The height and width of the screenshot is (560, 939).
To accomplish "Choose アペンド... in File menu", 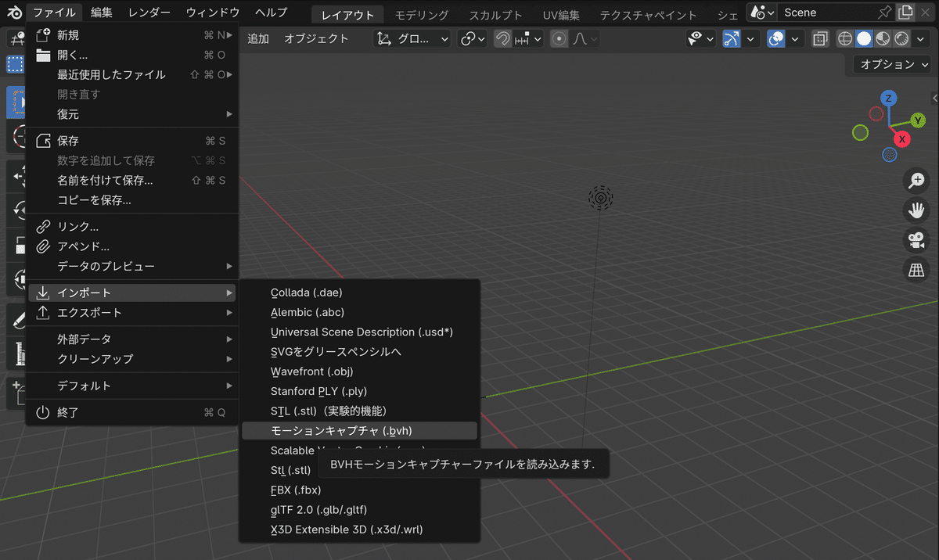I will (133, 246).
